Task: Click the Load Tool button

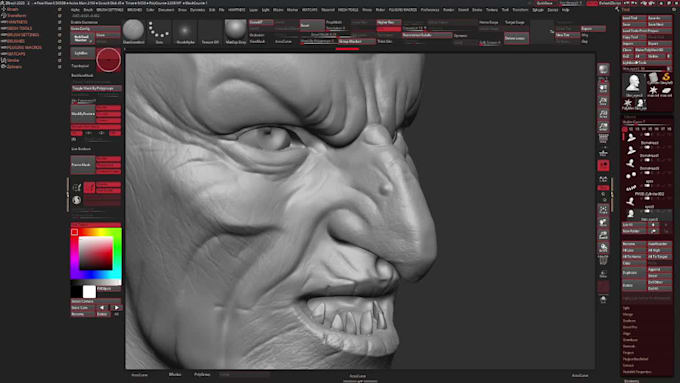Action: tap(634, 18)
